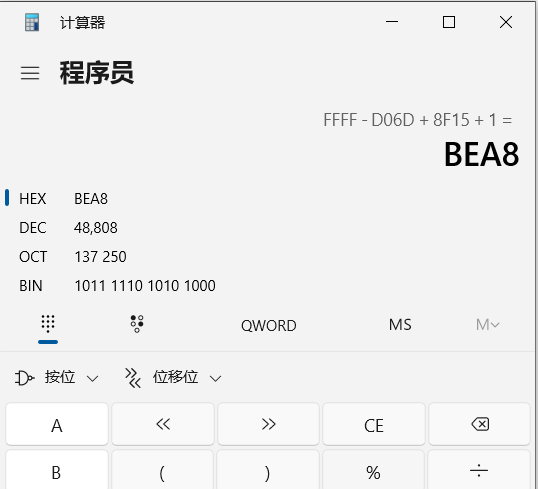Expand the 按位 bitwise dropdown
This screenshot has height=489, width=538.
point(57,377)
